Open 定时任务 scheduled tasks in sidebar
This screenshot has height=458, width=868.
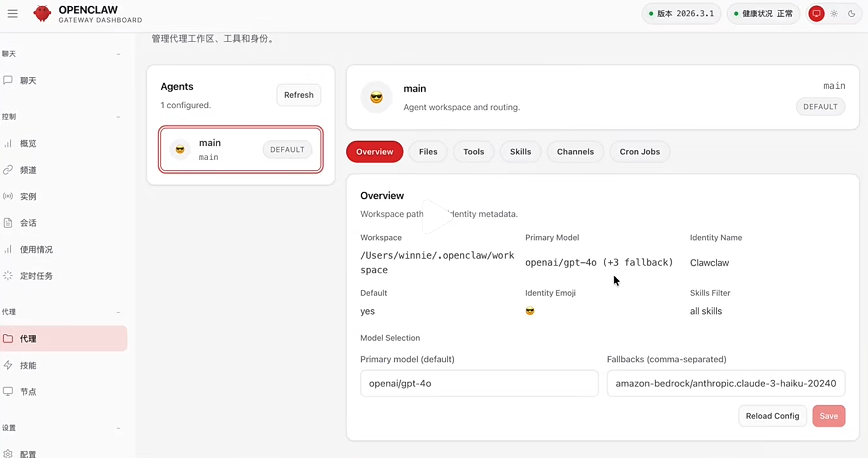[x=63, y=276]
